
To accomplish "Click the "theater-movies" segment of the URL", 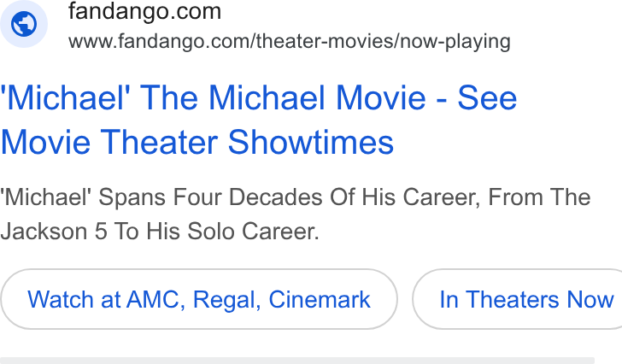I will coord(326,41).
